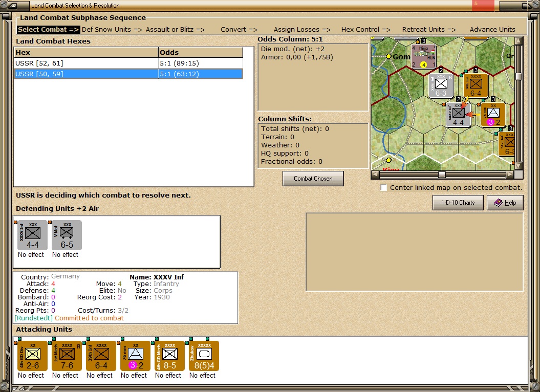540x392 pixels.
Task: Select the 76mm artillery 3-2 attacking unit
Action: (135, 356)
